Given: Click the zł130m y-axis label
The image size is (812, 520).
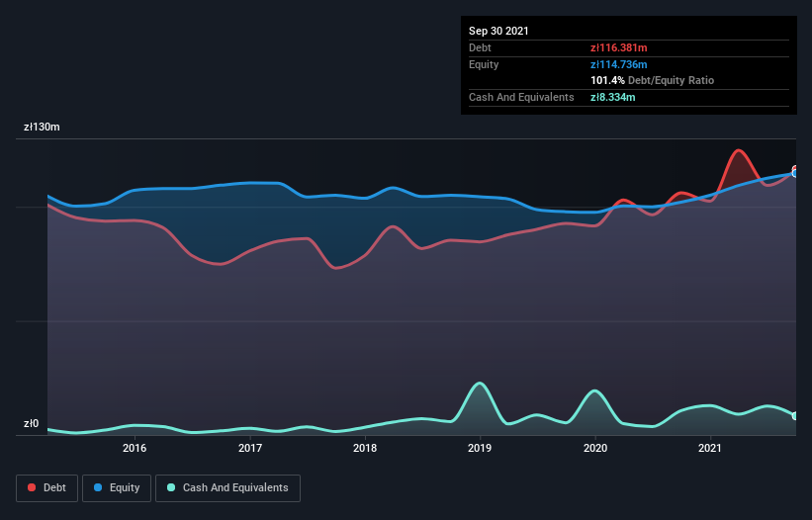Looking at the screenshot, I should [42, 127].
